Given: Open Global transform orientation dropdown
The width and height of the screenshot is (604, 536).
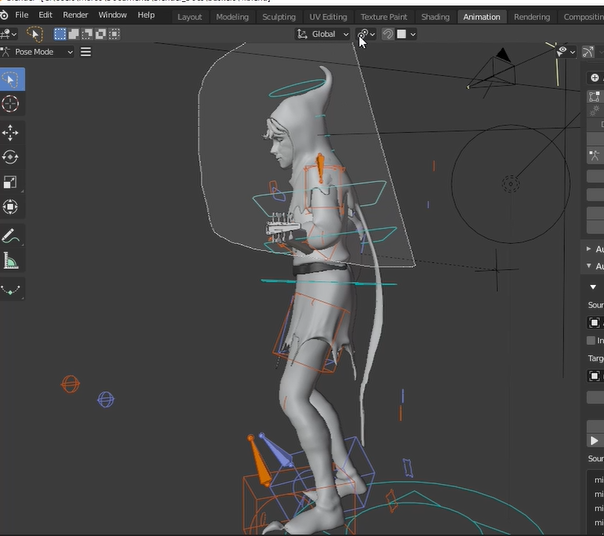Looking at the screenshot, I should click(x=324, y=34).
